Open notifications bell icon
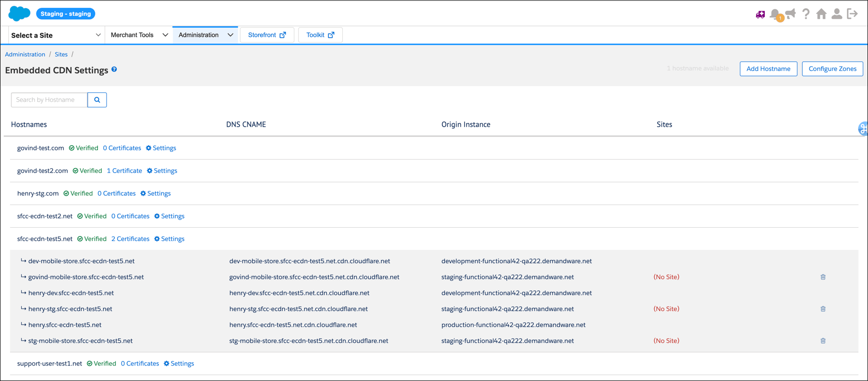This screenshot has width=868, height=381. tap(776, 15)
